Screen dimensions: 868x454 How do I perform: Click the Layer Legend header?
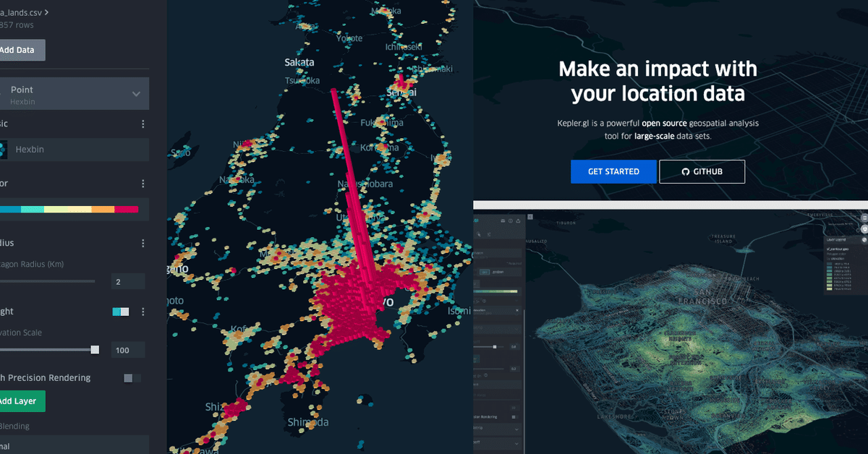coord(836,240)
